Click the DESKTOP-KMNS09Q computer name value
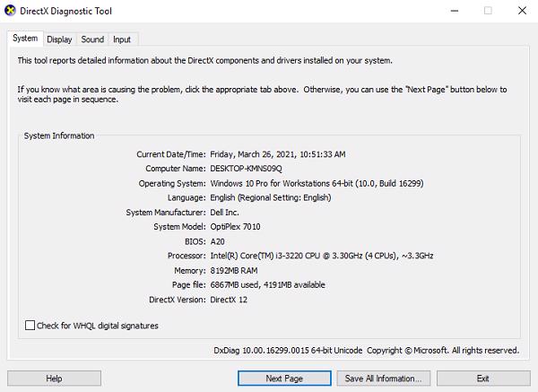 coord(247,169)
